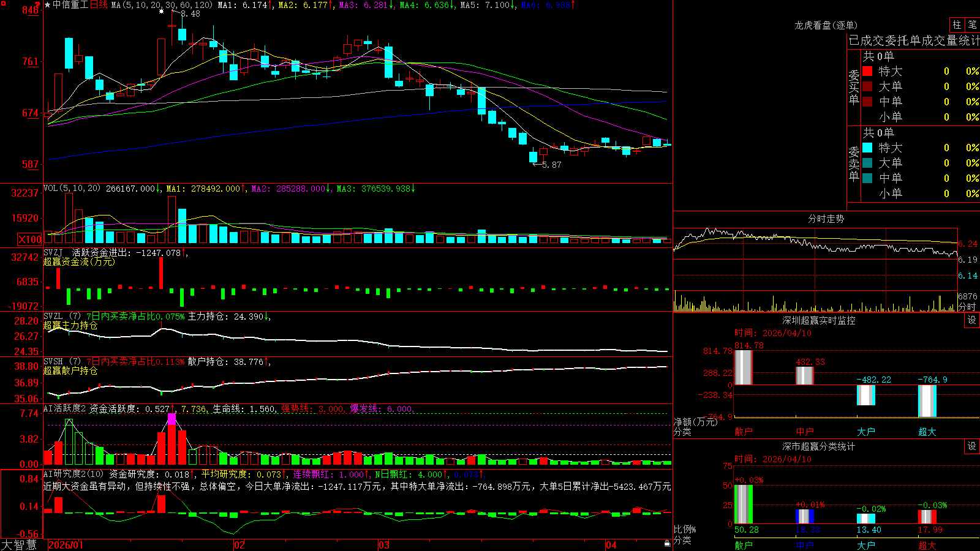Click red 超大 bar in 深市超赢分类统计
Image resolution: width=980 pixels, height=551 pixels.
tap(927, 517)
